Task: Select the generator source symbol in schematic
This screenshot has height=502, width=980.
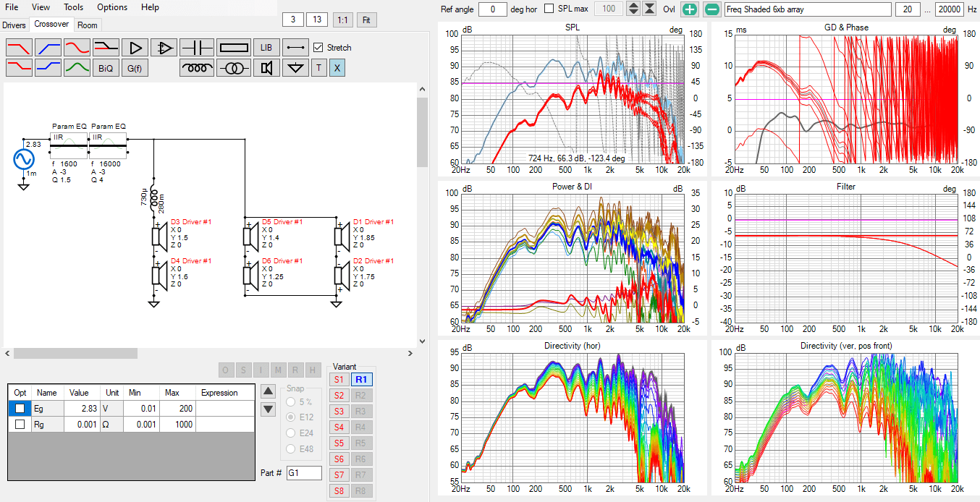Action: [x=23, y=159]
